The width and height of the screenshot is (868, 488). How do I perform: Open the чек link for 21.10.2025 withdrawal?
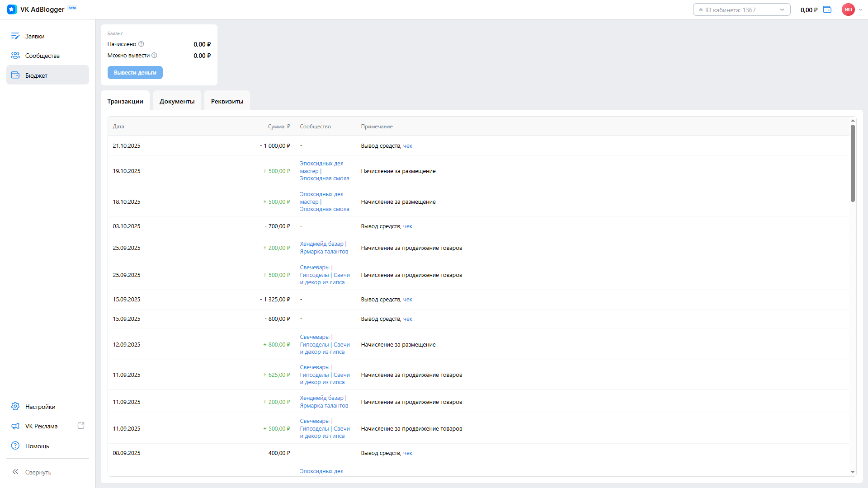pos(407,146)
